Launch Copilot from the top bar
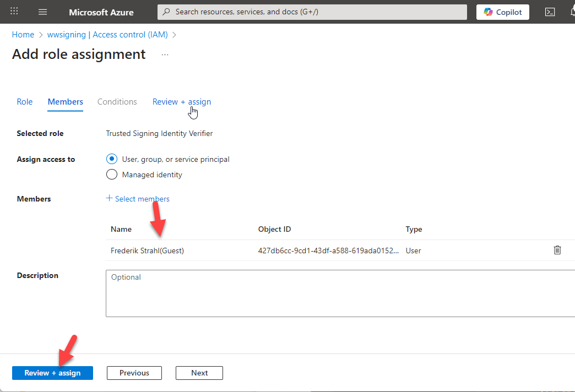 click(x=502, y=12)
